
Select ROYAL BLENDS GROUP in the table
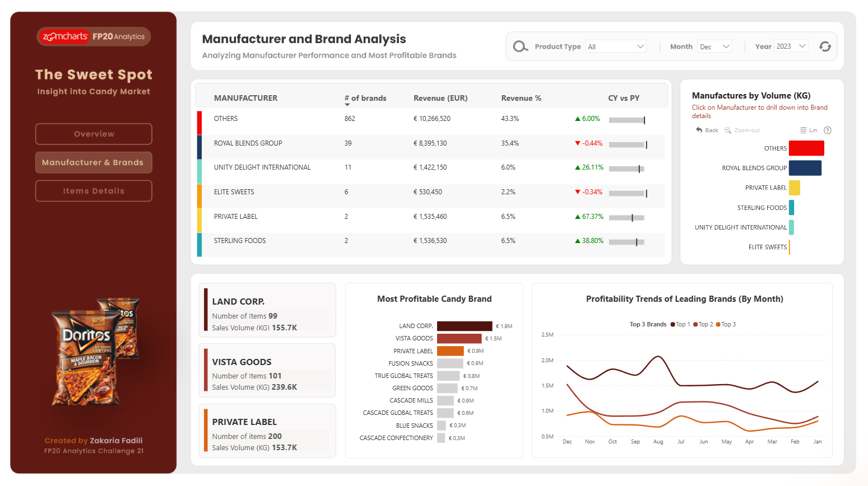click(x=248, y=143)
